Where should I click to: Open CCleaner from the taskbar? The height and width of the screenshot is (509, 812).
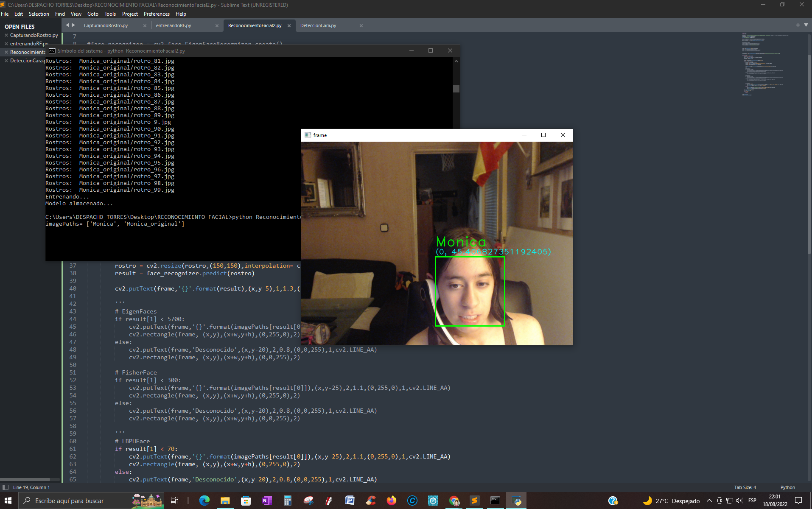(370, 501)
